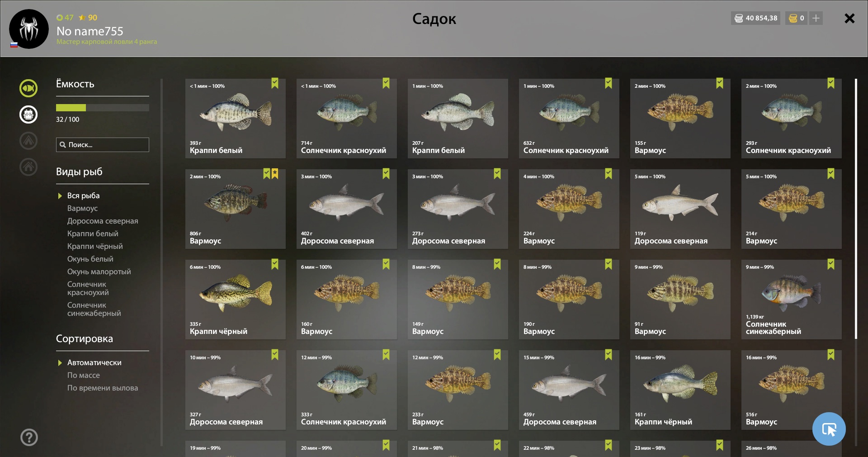Select Вся рыба fish type filter
868x457 pixels.
[83, 195]
